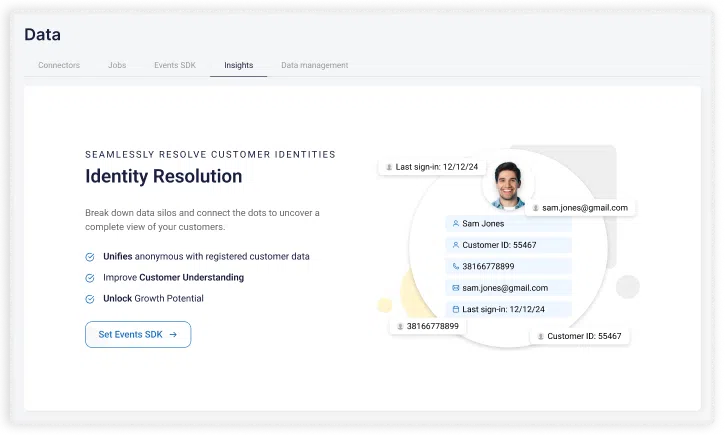
Task: Click the Set Events SDK button
Action: [138, 335]
